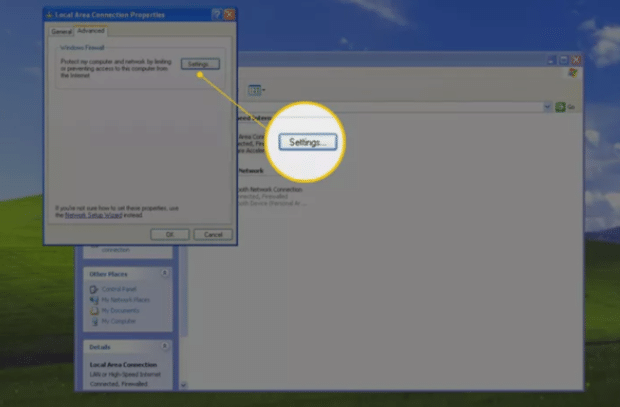
Task: Collapse the Details panel
Action: point(164,346)
